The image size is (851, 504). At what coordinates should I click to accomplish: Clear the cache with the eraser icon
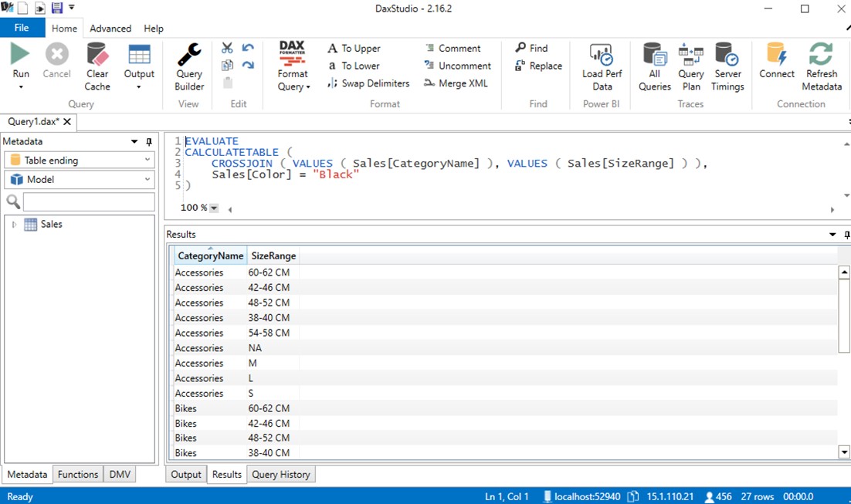click(97, 54)
